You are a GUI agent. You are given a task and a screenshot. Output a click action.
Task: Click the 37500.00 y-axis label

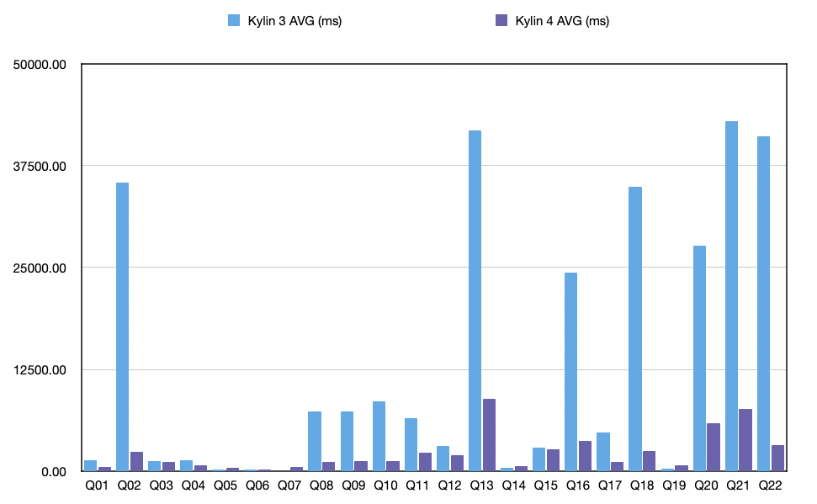click(x=40, y=167)
